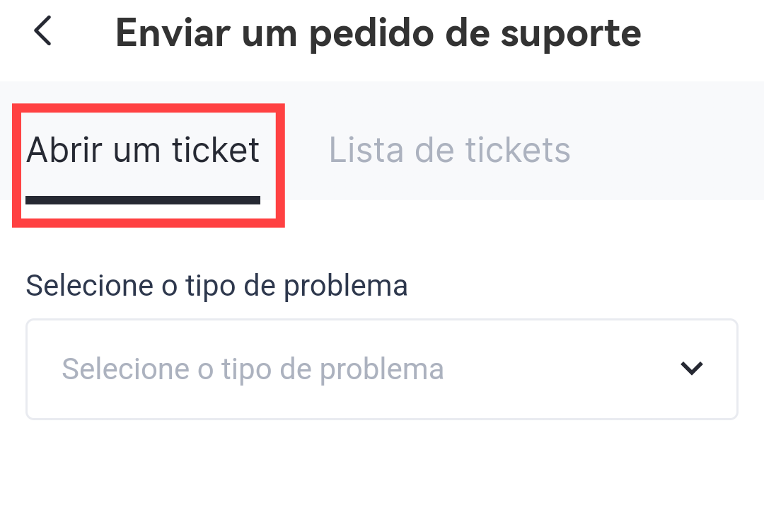Image resolution: width=764 pixels, height=532 pixels.
Task: Click the underline beneath 'Abrir um ticket'
Action: [x=143, y=201]
